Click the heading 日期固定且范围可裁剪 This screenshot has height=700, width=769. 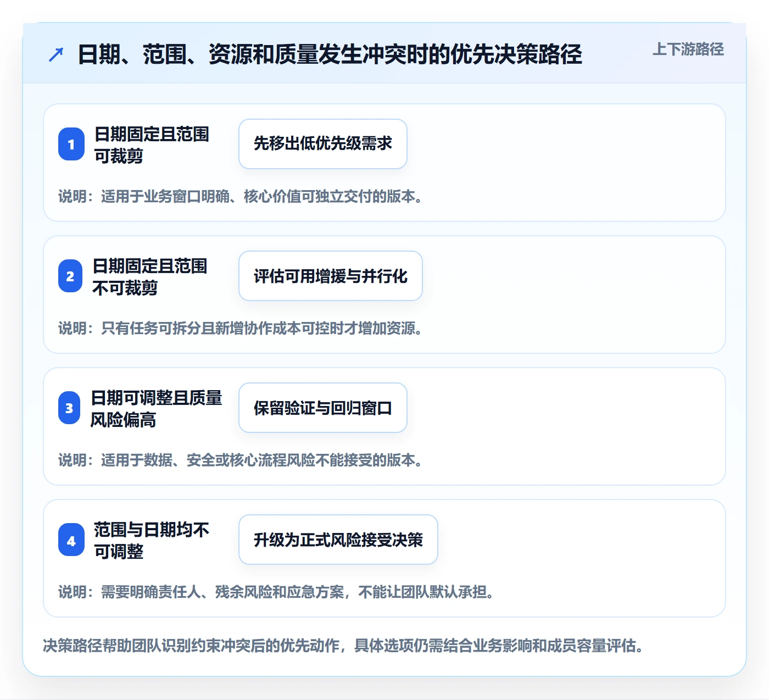pos(152,145)
